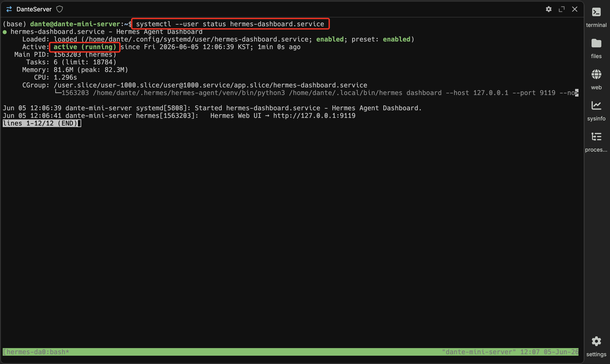
Task: Click the '--port 9119' argument text
Action: (534, 93)
